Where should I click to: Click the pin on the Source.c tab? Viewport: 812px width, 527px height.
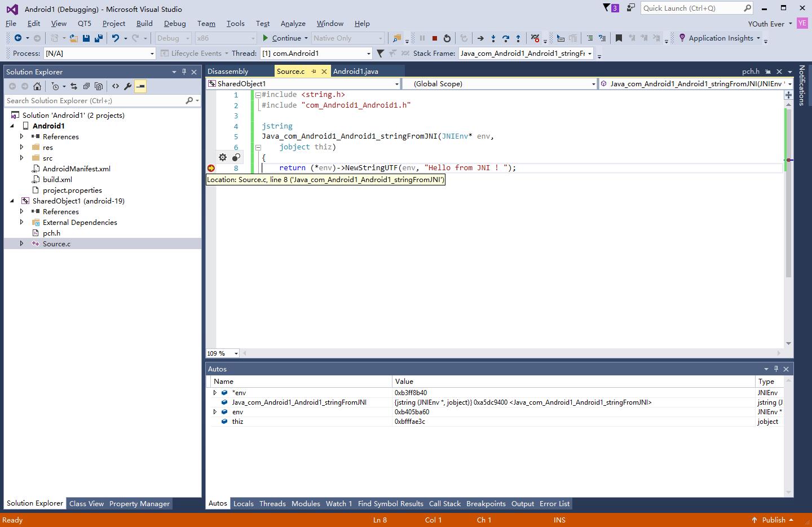314,71
